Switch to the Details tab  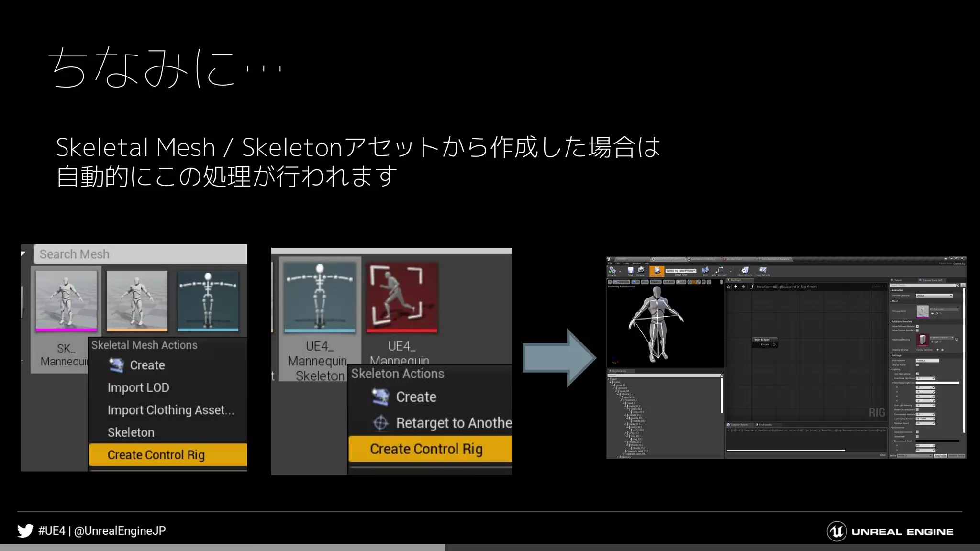[898, 280]
